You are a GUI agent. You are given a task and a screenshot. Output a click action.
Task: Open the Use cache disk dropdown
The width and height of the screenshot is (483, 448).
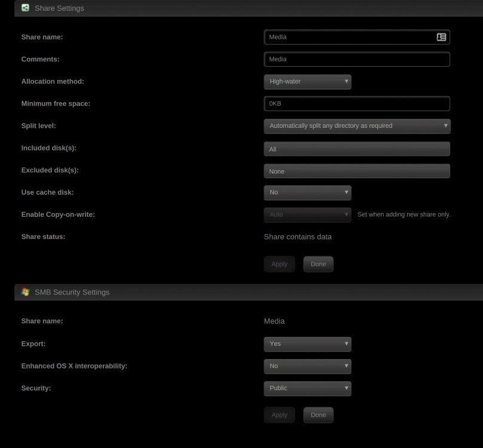(x=307, y=192)
